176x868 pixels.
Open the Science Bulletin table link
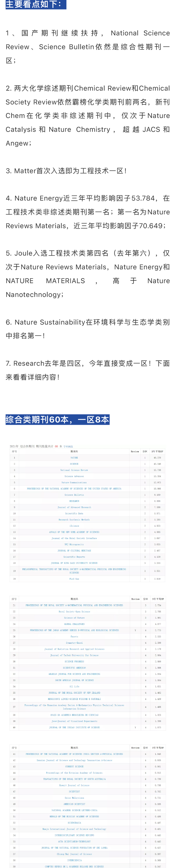(x=74, y=495)
